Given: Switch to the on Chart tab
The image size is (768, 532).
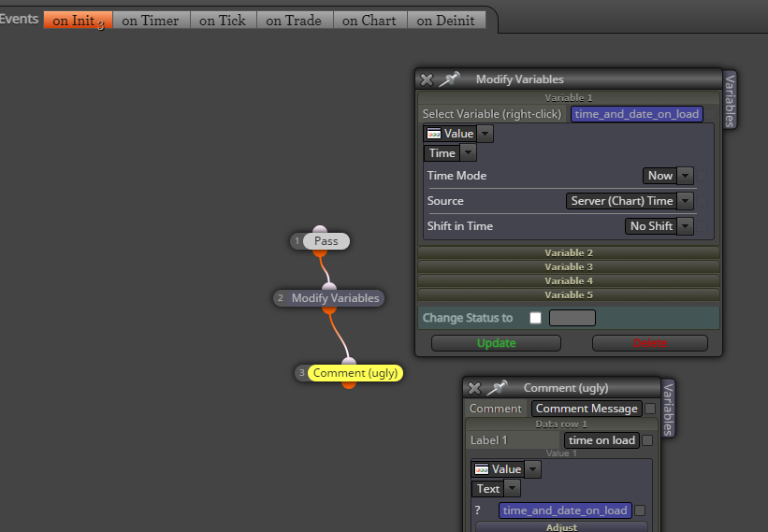Looking at the screenshot, I should 370,21.
